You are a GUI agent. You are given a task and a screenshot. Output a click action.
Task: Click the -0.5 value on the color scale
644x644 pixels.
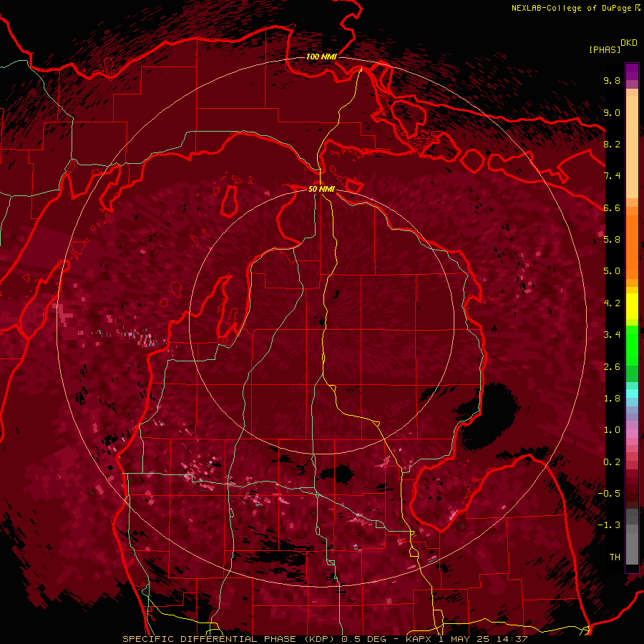pyautogui.click(x=609, y=494)
